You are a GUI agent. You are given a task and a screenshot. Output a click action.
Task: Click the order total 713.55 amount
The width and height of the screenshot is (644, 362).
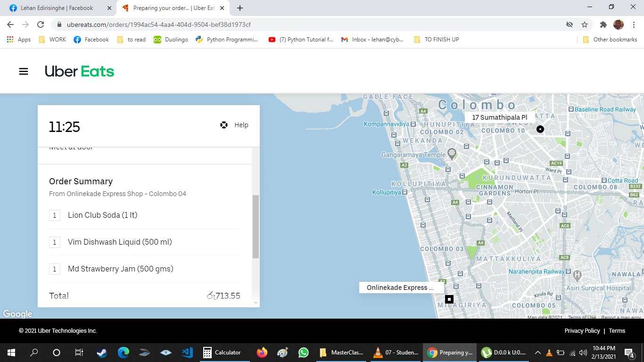[223, 296]
